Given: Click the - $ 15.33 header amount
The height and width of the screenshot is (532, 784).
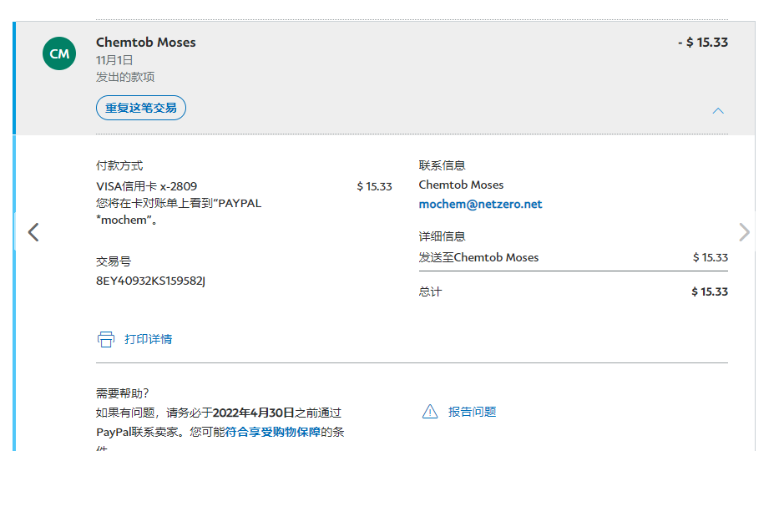Looking at the screenshot, I should (x=702, y=43).
